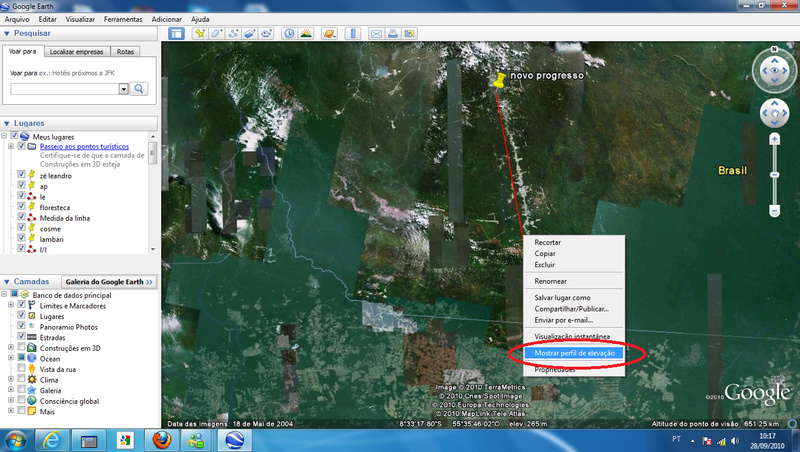Select the Ruler tool
Viewport: 800px width, 452px height.
click(353, 34)
